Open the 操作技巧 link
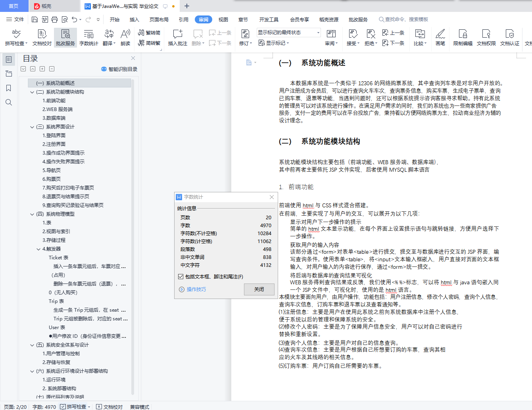Screen dimensions: 532x410 click(193, 289)
